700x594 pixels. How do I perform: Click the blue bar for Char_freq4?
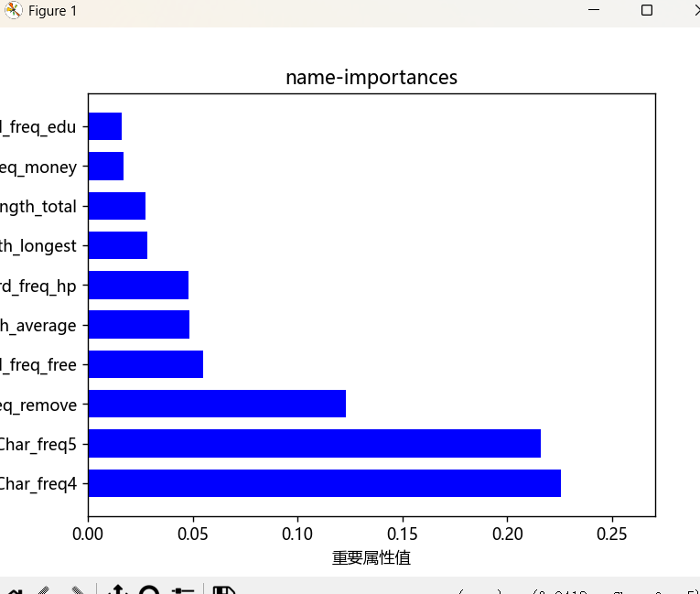click(x=325, y=483)
